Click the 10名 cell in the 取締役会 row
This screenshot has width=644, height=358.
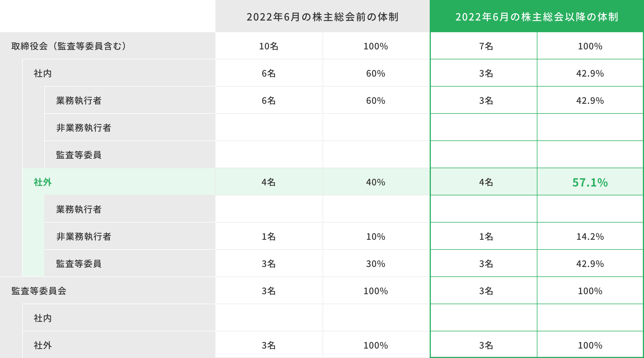pos(269,46)
